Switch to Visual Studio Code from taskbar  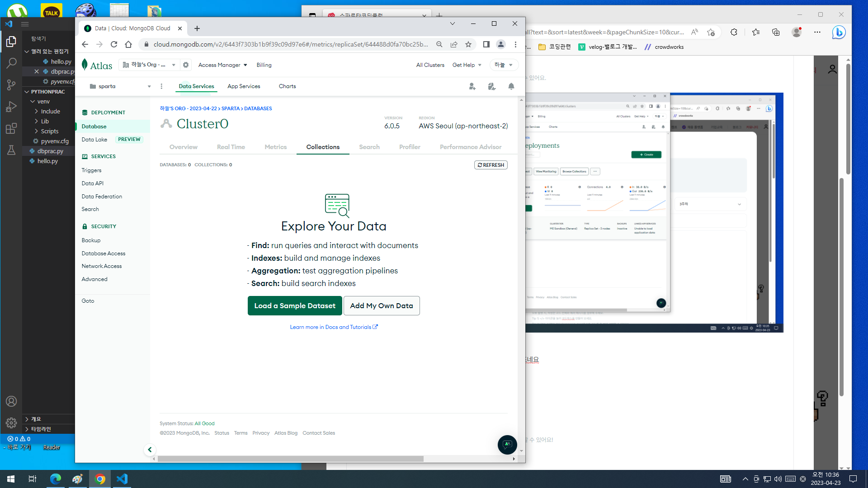click(x=122, y=479)
